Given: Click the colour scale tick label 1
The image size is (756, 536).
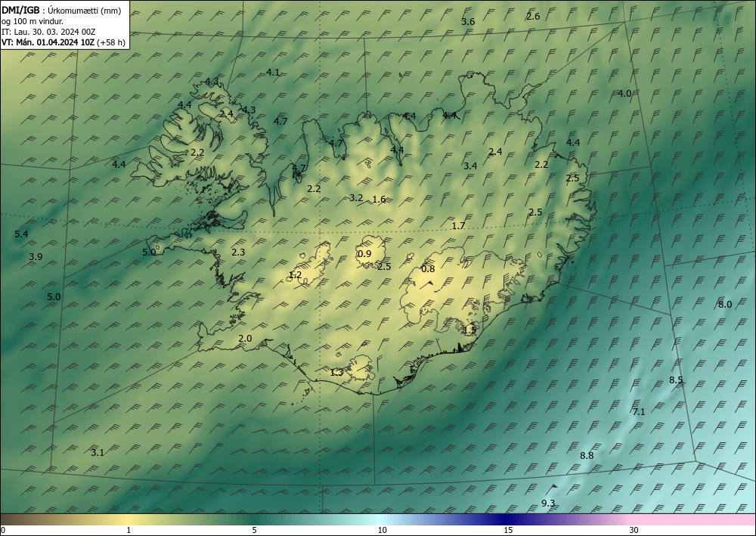Looking at the screenshot, I should coord(129,531).
